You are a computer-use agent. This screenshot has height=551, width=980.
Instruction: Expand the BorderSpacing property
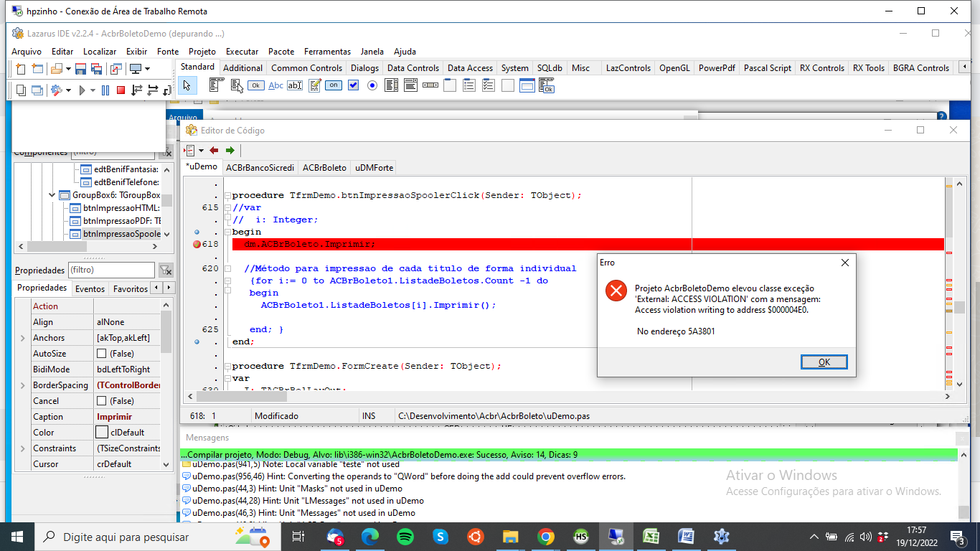(23, 385)
